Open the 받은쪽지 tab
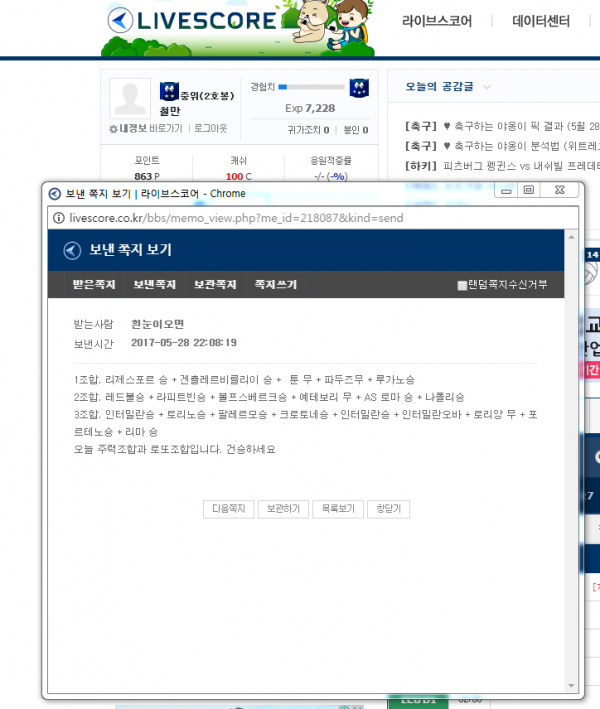Screen dimensions: 600x709 94,285
